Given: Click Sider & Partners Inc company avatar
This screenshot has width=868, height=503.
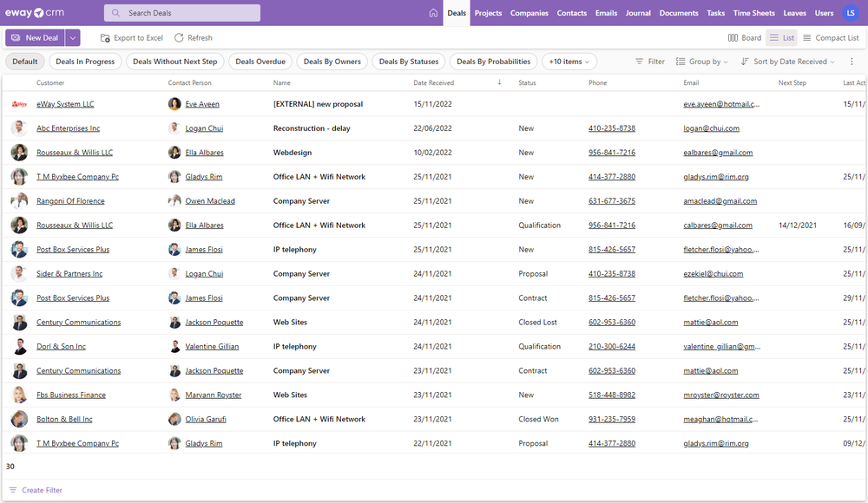Looking at the screenshot, I should 19,273.
